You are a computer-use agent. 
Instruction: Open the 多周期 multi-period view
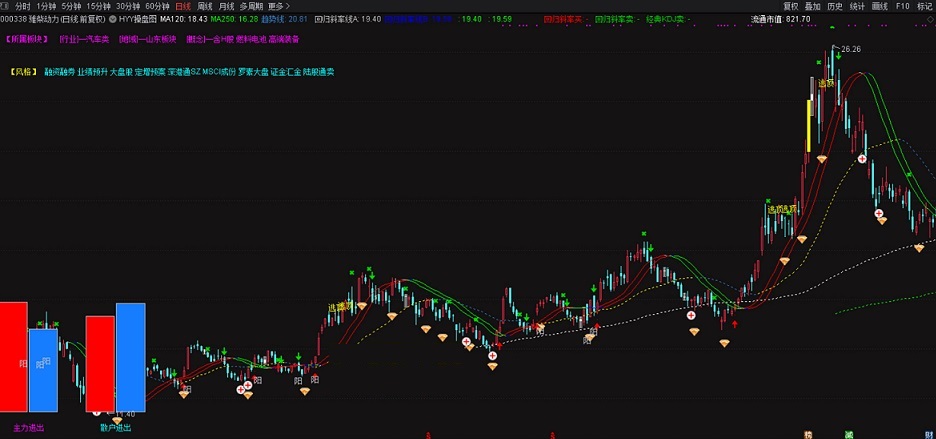(x=251, y=7)
